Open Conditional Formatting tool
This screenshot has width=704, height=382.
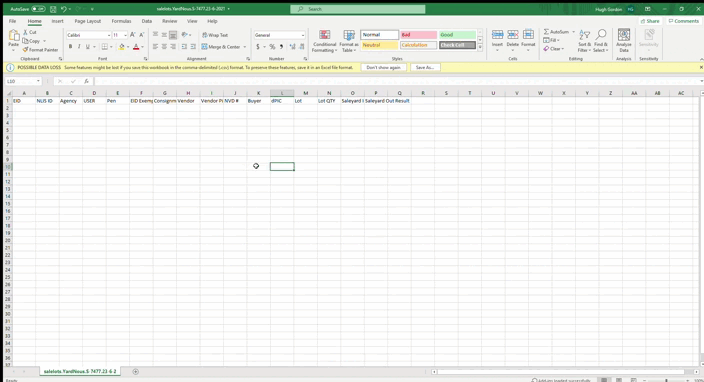click(325, 41)
